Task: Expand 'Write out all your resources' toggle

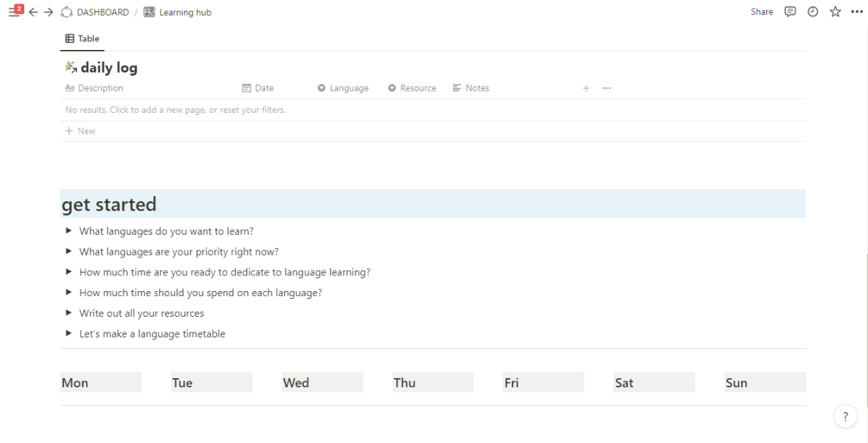Action: point(69,313)
